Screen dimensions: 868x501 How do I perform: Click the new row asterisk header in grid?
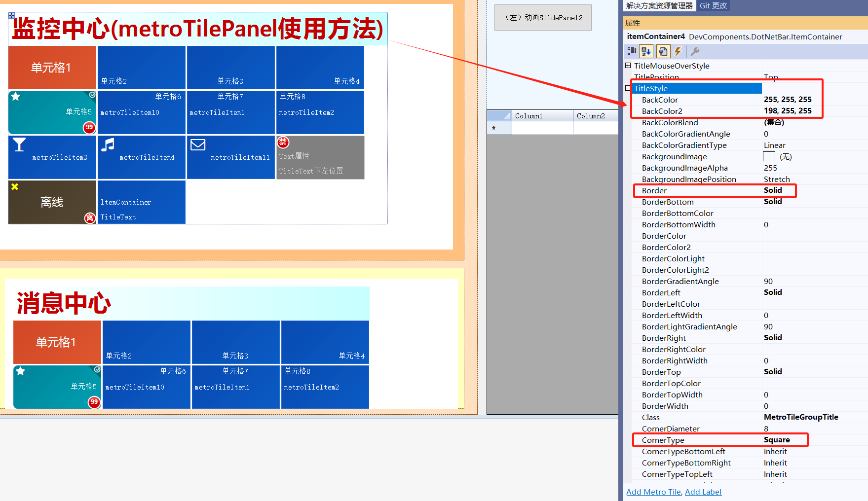pos(499,128)
